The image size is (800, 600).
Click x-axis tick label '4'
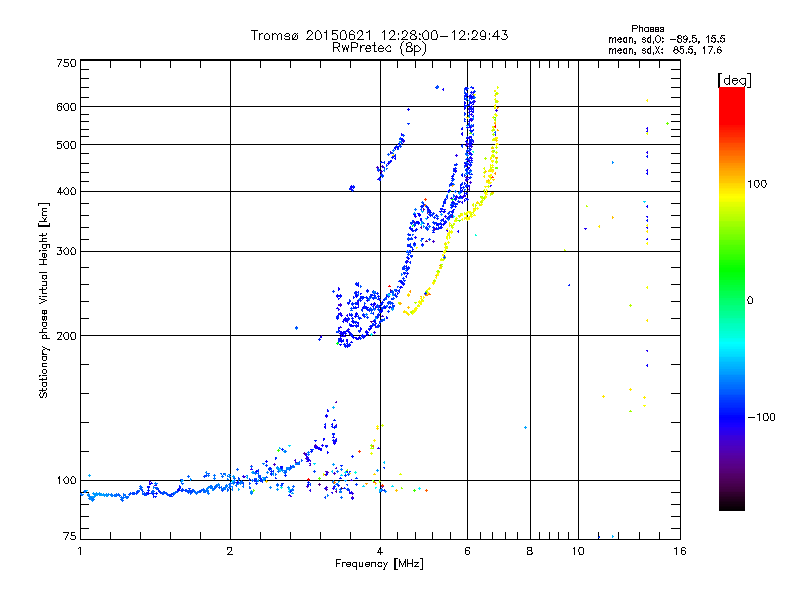[x=380, y=551]
